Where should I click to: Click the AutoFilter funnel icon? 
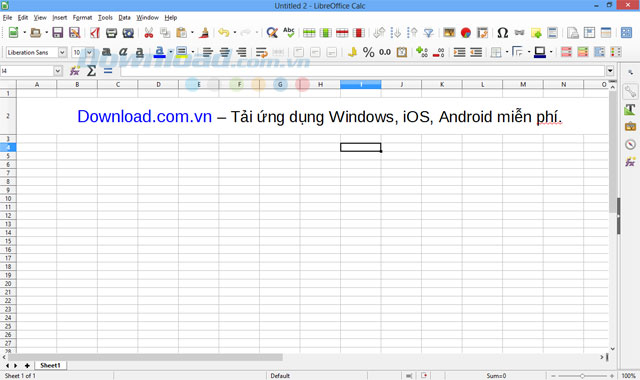[x=429, y=33]
